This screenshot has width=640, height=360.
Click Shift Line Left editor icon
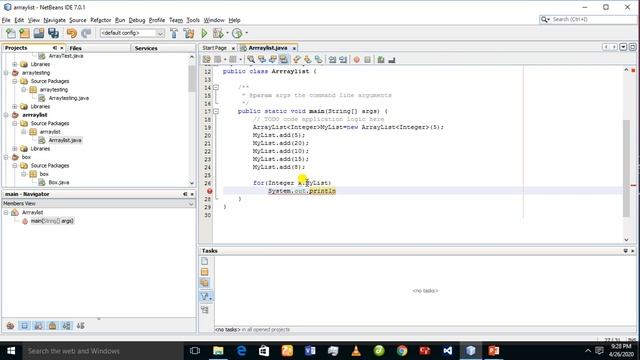tap(332, 60)
